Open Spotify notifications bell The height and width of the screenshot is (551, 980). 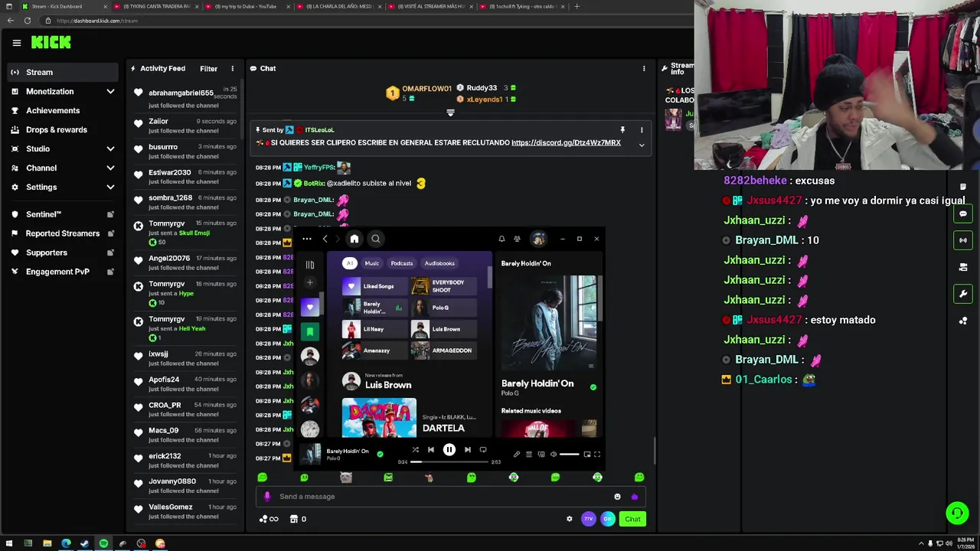[501, 239]
